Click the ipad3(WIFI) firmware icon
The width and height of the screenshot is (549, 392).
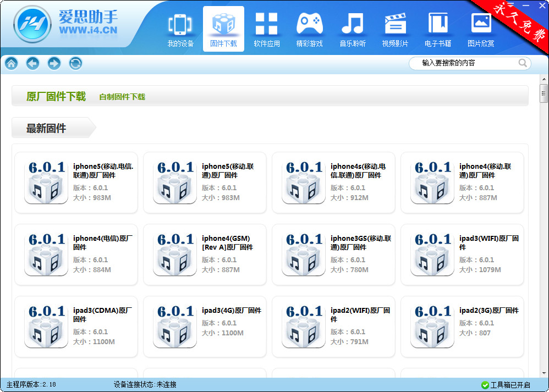432,255
